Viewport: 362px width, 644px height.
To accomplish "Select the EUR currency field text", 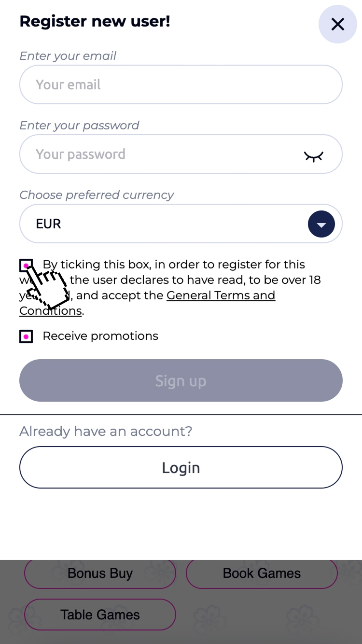I will pos(49,224).
